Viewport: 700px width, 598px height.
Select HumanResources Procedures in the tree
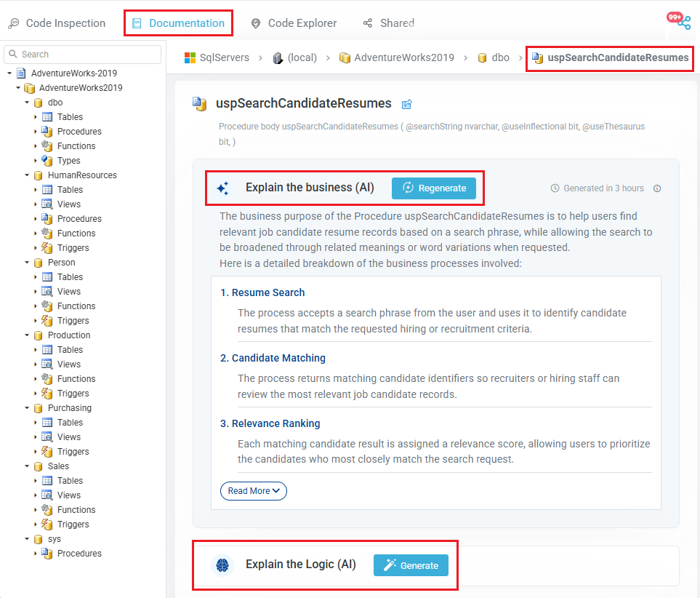coord(79,218)
